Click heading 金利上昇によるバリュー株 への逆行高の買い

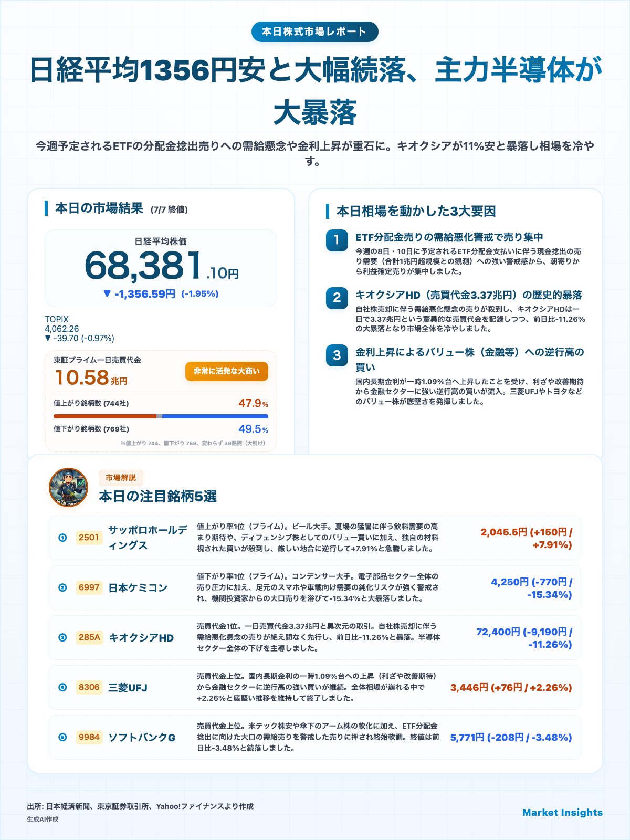pos(470,359)
